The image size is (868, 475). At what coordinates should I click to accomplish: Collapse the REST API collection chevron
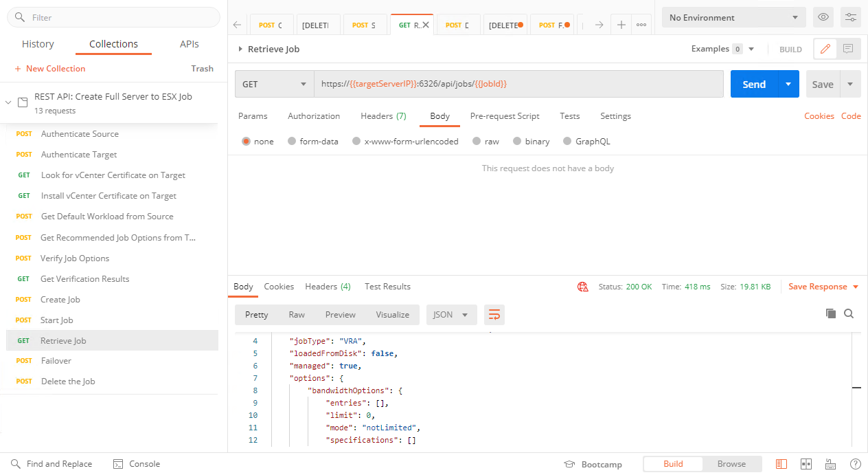[x=8, y=102]
